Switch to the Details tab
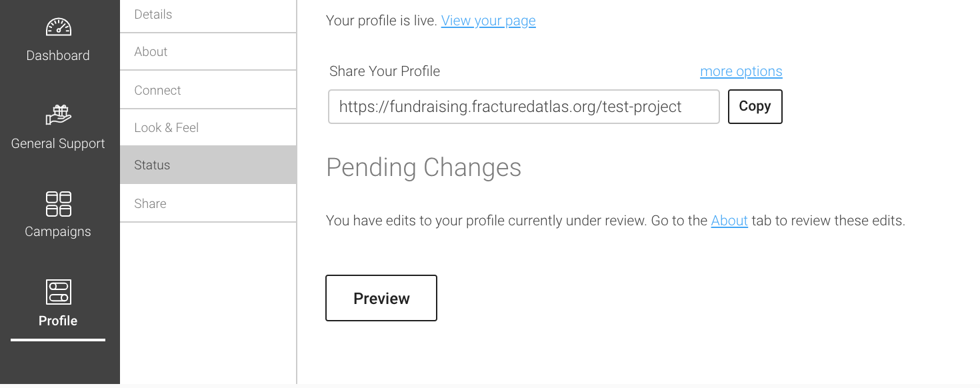The image size is (980, 388). coord(208,15)
